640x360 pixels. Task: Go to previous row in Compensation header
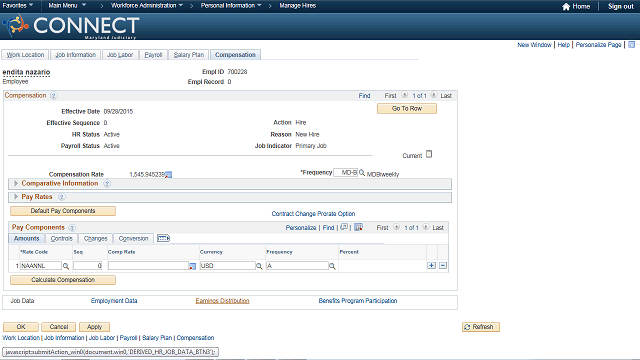(404, 95)
